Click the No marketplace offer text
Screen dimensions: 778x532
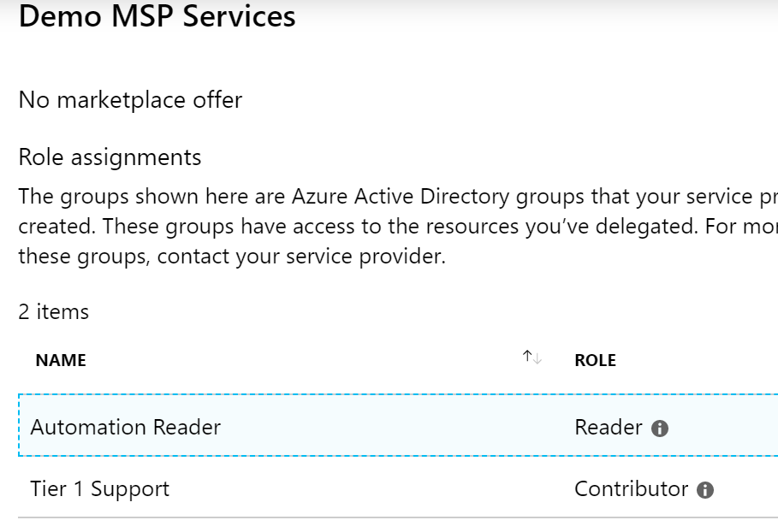[x=130, y=100]
